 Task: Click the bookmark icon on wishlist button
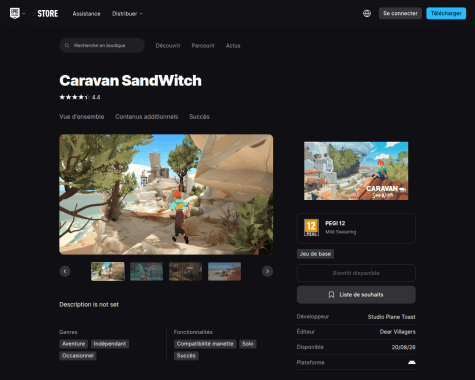point(331,295)
